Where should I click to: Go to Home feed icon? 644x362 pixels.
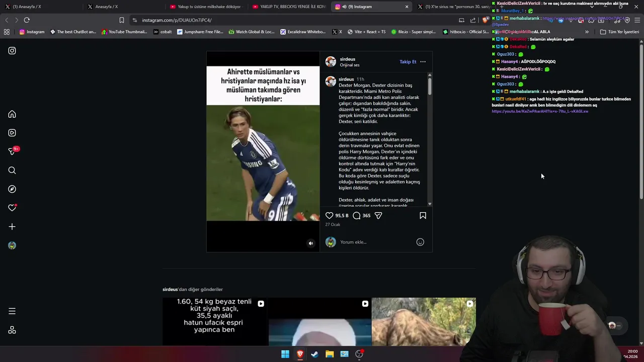coord(12,114)
